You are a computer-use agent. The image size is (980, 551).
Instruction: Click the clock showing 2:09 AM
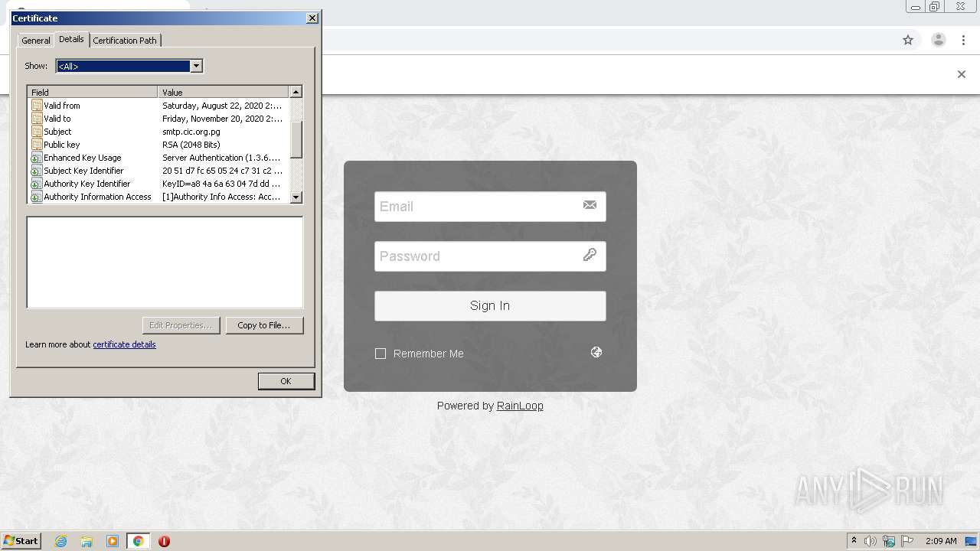tap(941, 541)
